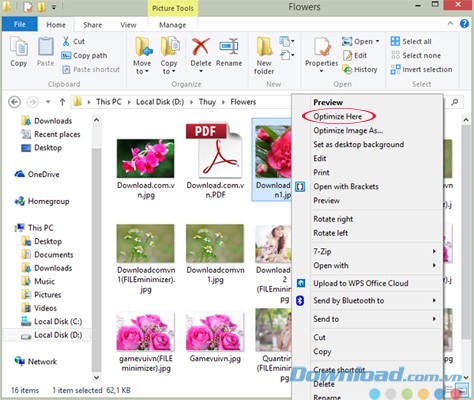The image size is (474, 400).
Task: Open Explorer Help question mark icon
Action: click(x=464, y=23)
